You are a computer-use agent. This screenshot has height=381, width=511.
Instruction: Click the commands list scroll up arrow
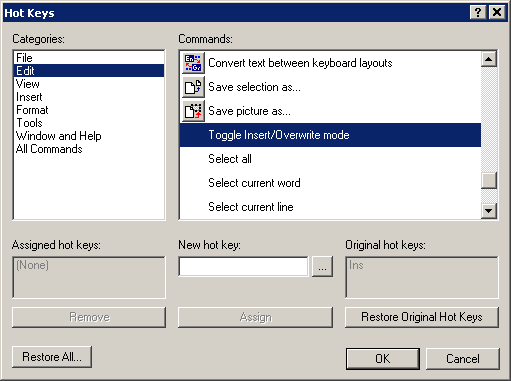[489, 59]
